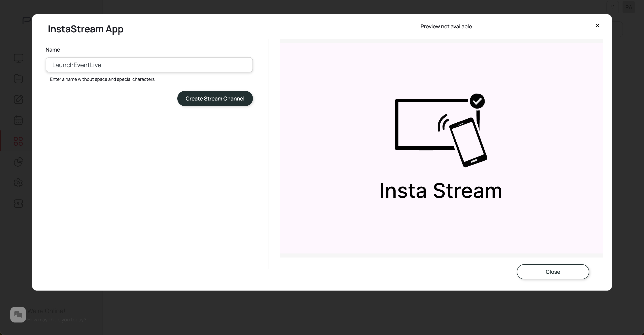
Task: Click Create Stream Channel button
Action: click(215, 99)
